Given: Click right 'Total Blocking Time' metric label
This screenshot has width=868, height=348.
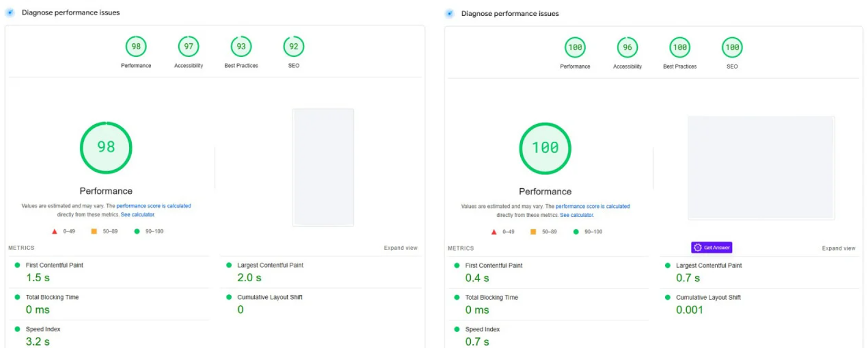Looking at the screenshot, I should tap(492, 298).
